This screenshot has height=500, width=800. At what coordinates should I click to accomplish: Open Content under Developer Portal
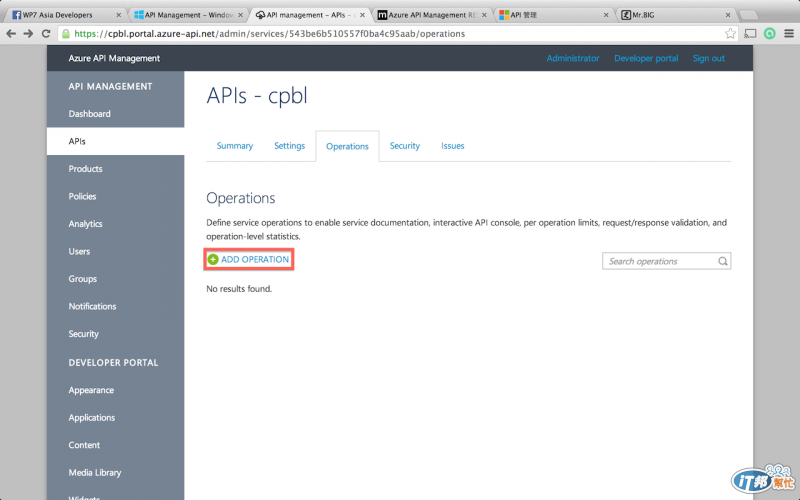pos(115,445)
